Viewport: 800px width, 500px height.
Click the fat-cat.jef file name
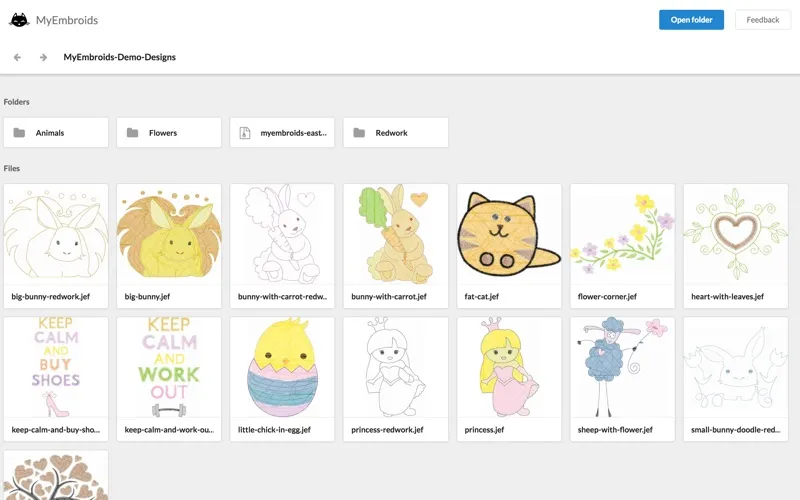click(482, 296)
